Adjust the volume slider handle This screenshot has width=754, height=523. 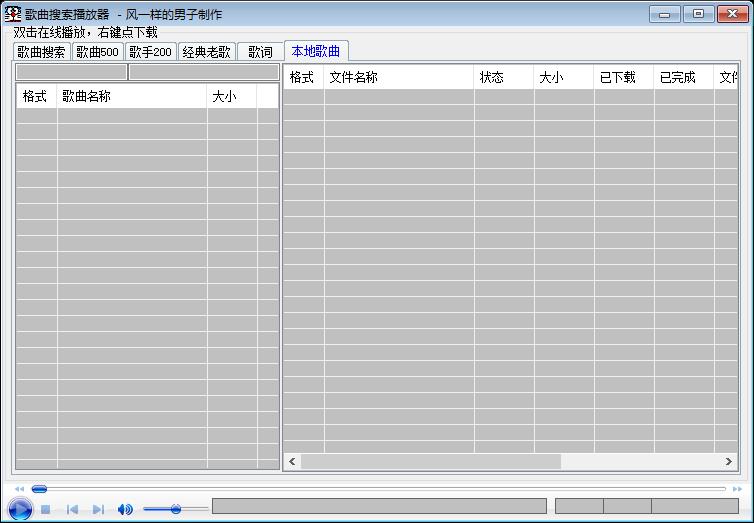coord(176,510)
